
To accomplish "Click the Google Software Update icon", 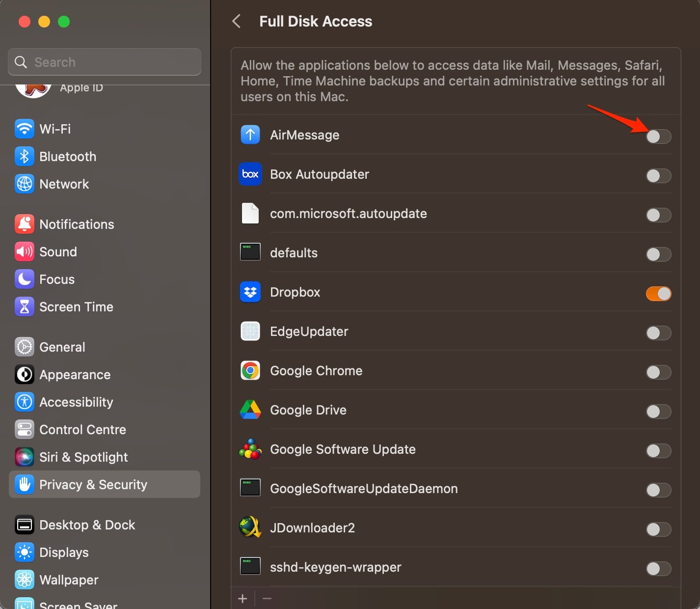I will pyautogui.click(x=250, y=449).
